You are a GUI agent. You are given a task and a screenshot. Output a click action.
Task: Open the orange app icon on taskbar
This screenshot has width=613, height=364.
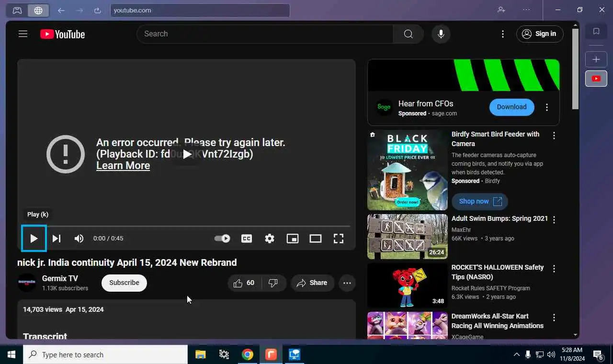[x=271, y=354]
